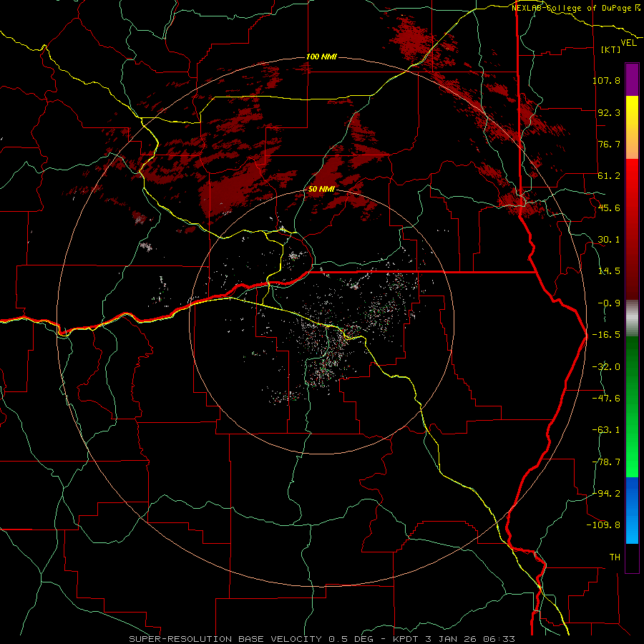Click the product caption "SUPER-RESOLUTION BASE VELOCITY 0.5 DEG"

click(251, 639)
